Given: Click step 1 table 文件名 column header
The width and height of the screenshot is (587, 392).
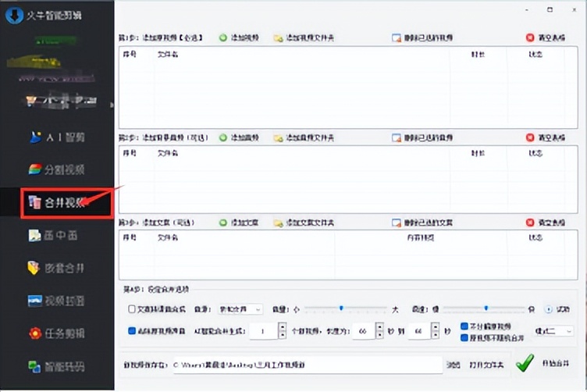Looking at the screenshot, I should 167,55.
